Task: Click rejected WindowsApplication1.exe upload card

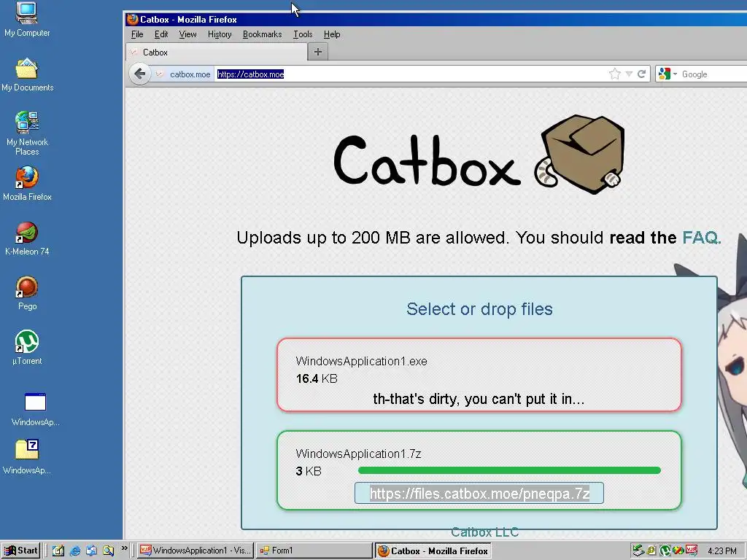Action: 479,375
